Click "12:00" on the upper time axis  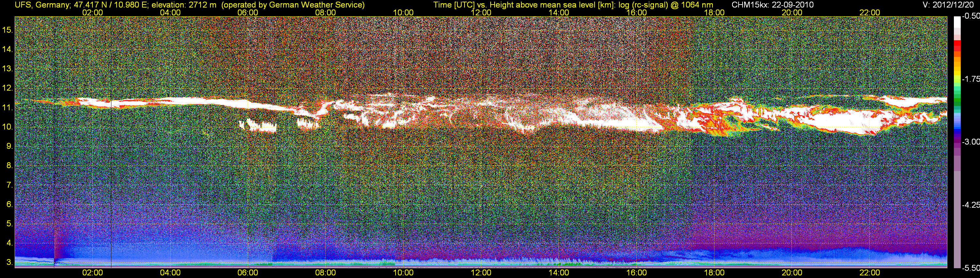[481, 12]
